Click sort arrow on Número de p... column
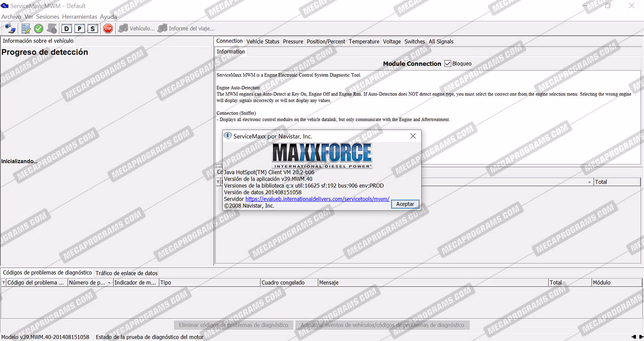644x341 pixels. pos(109,283)
